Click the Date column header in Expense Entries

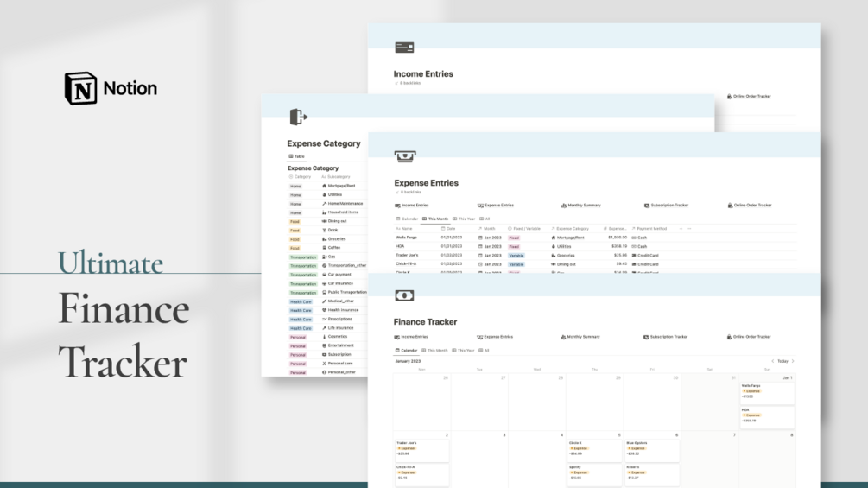click(448, 229)
